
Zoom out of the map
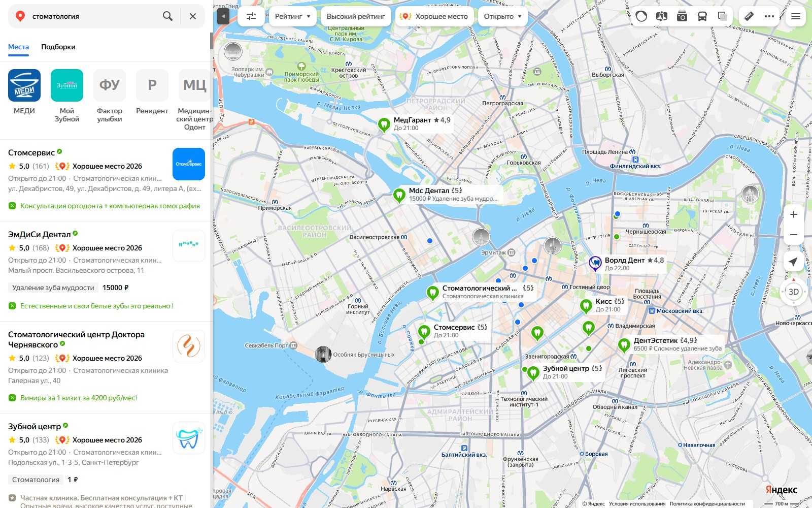pos(794,235)
